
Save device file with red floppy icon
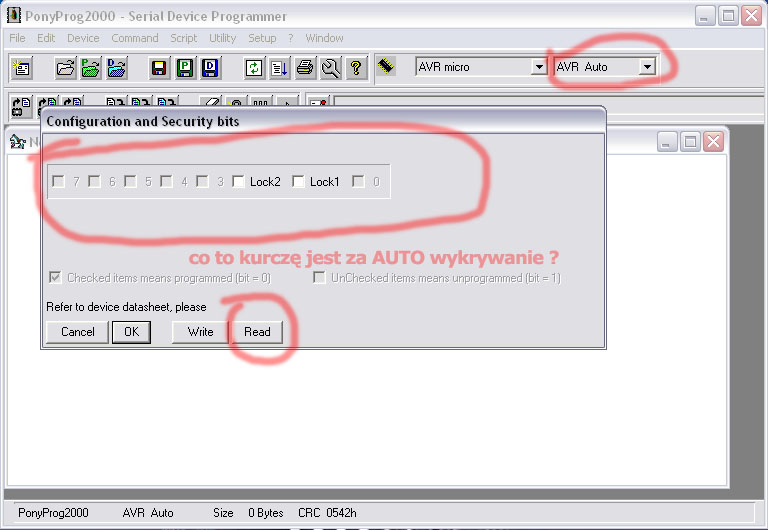coord(159,68)
